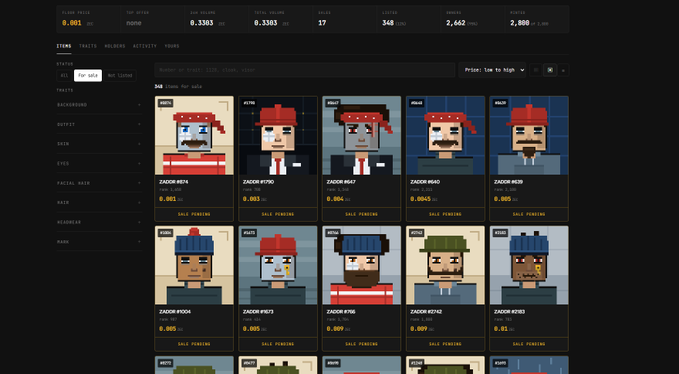Screen dimensions: 679x374
Task: Click the 0.003 price on ZADDR #1790
Action: [x=251, y=199]
